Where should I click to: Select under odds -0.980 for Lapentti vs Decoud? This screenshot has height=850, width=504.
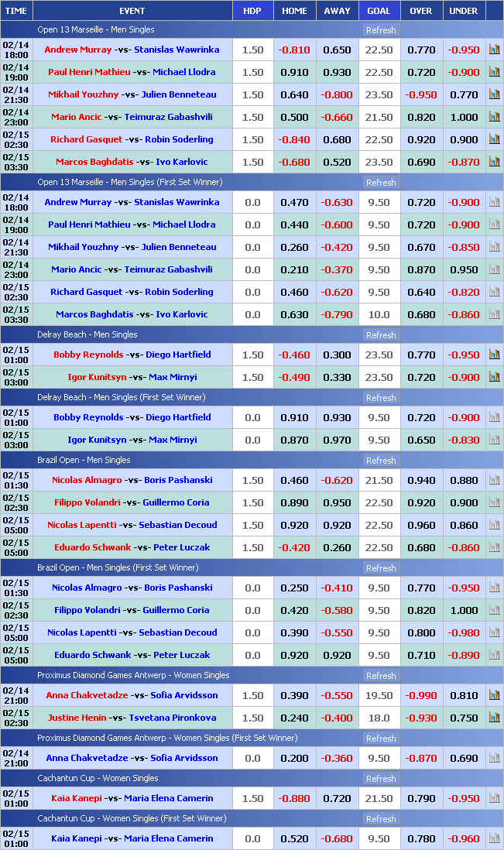click(x=464, y=632)
